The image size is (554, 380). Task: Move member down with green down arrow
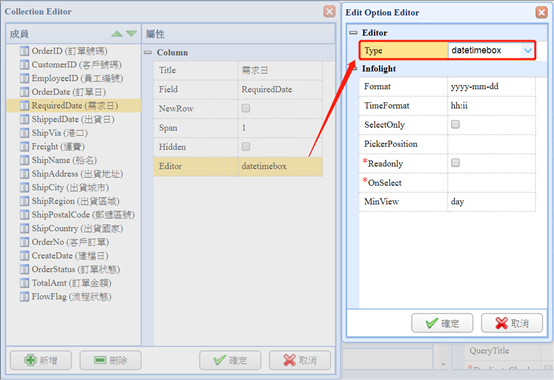[131, 34]
